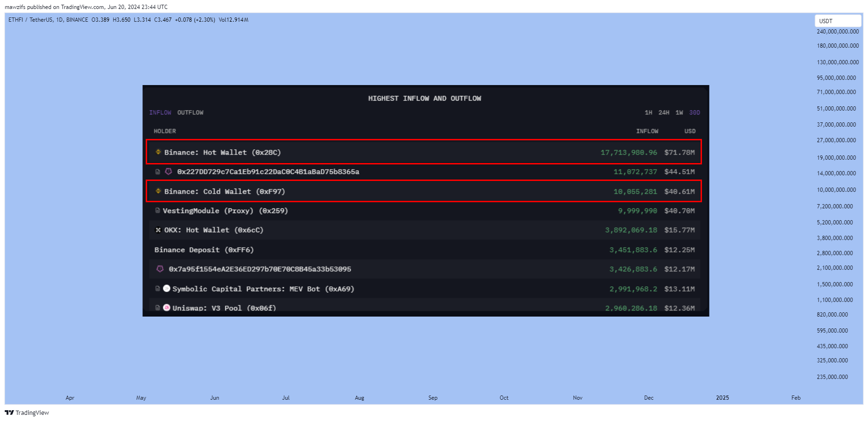Viewport: 868px width, 421px height.
Task: Open Binance Deposit (0xFF6) holder
Action: tap(204, 249)
